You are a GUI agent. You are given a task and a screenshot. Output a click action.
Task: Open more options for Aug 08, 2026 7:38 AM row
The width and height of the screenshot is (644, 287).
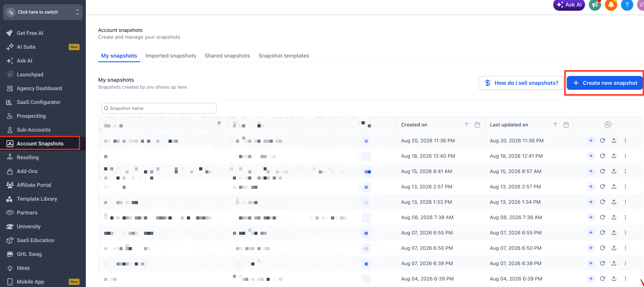[625, 217]
